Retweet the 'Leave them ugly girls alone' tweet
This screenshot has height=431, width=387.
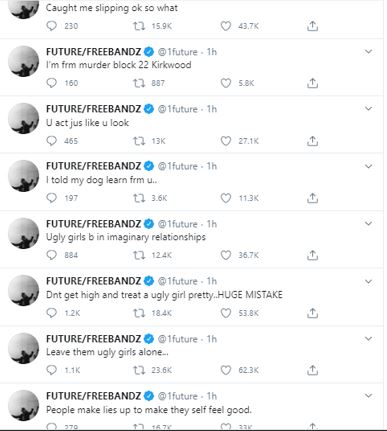click(139, 370)
